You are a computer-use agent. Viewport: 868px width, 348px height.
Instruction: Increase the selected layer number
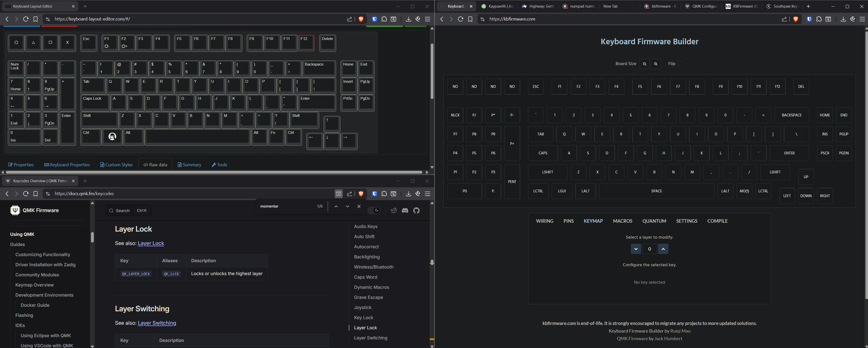tap(663, 249)
